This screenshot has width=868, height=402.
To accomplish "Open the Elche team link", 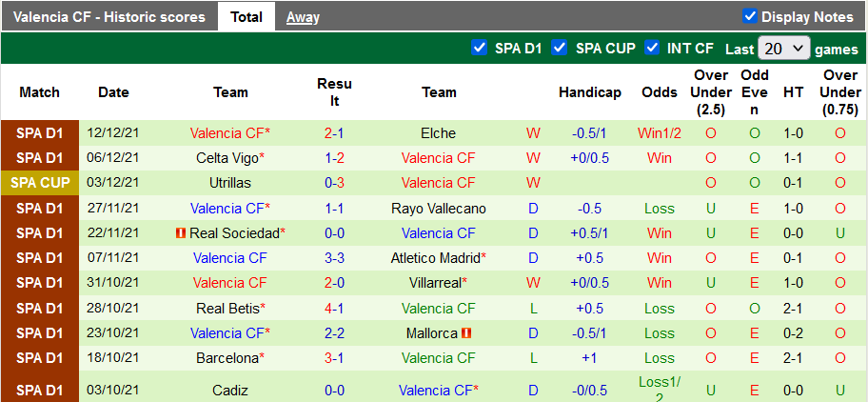I will [x=439, y=133].
